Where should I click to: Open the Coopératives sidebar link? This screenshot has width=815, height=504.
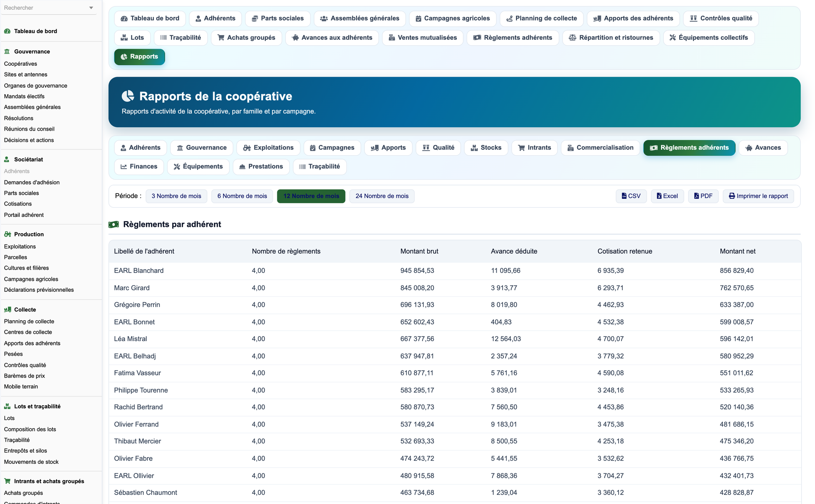(x=21, y=64)
